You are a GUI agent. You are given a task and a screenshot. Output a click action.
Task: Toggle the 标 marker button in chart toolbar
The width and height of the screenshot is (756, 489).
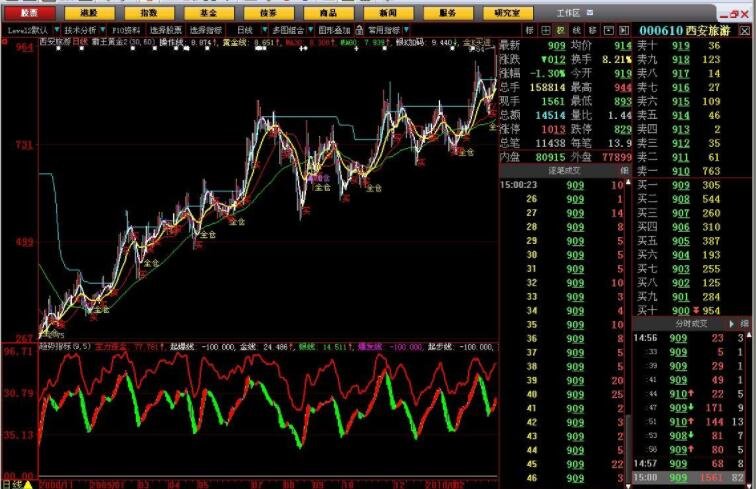pos(530,30)
